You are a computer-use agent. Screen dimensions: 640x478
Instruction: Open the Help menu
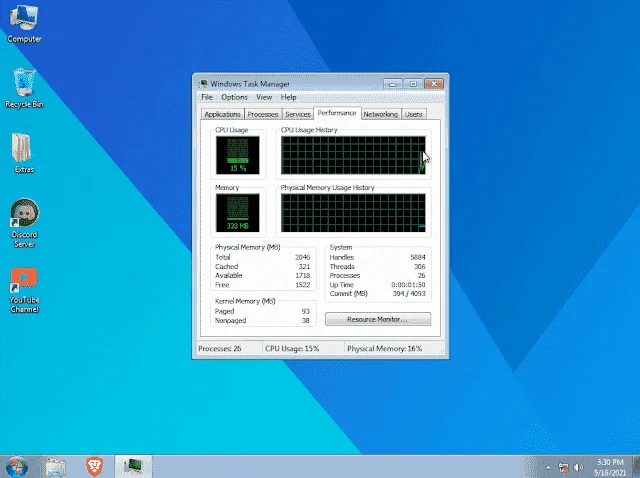pos(288,97)
